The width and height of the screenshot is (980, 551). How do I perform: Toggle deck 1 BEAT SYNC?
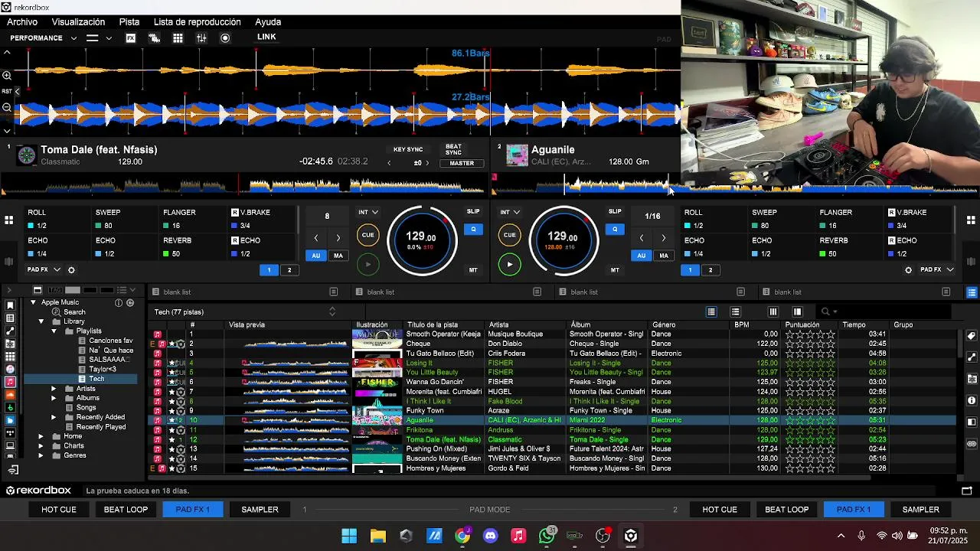coord(454,149)
